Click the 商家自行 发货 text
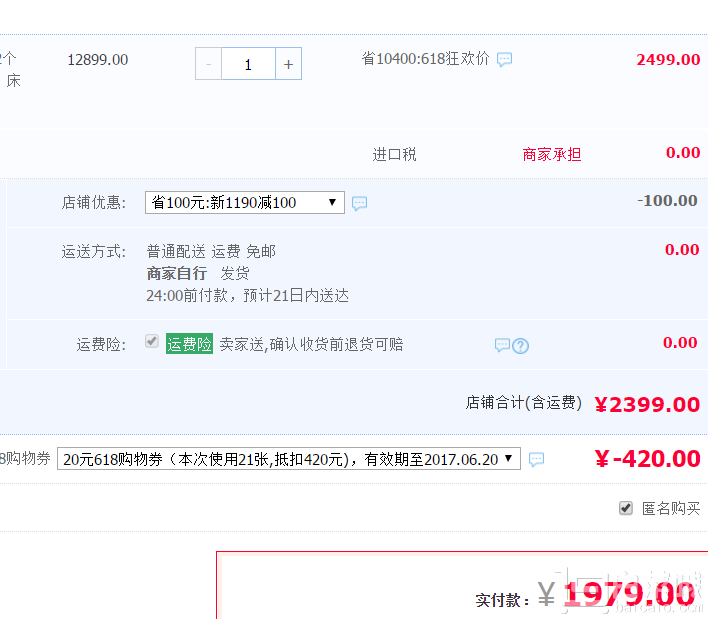Screen dimensions: 708x619 tap(198, 273)
